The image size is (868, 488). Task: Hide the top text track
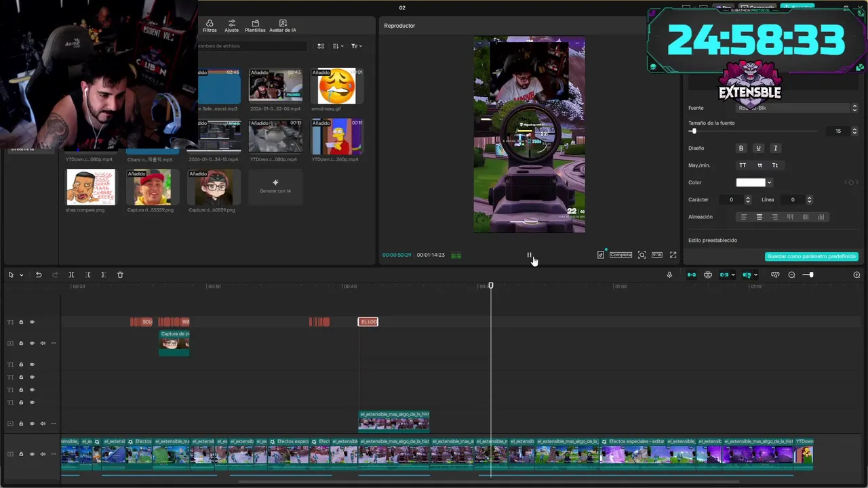tap(32, 322)
